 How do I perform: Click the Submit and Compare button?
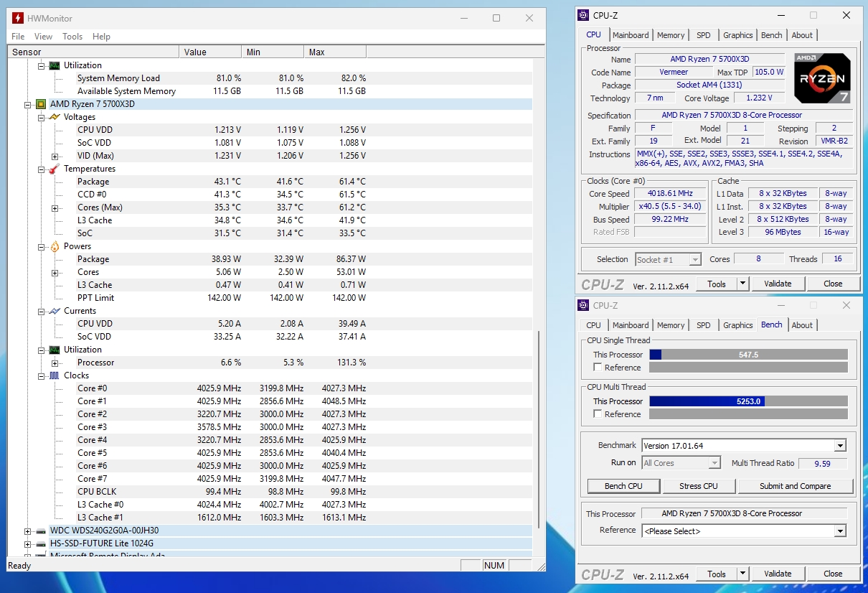(795, 486)
